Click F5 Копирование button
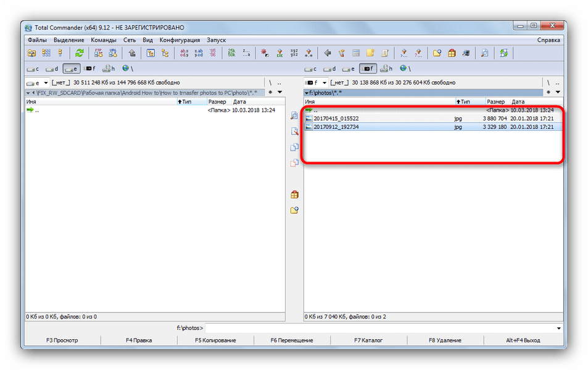Screen dimensions: 588x370 (x=215, y=340)
